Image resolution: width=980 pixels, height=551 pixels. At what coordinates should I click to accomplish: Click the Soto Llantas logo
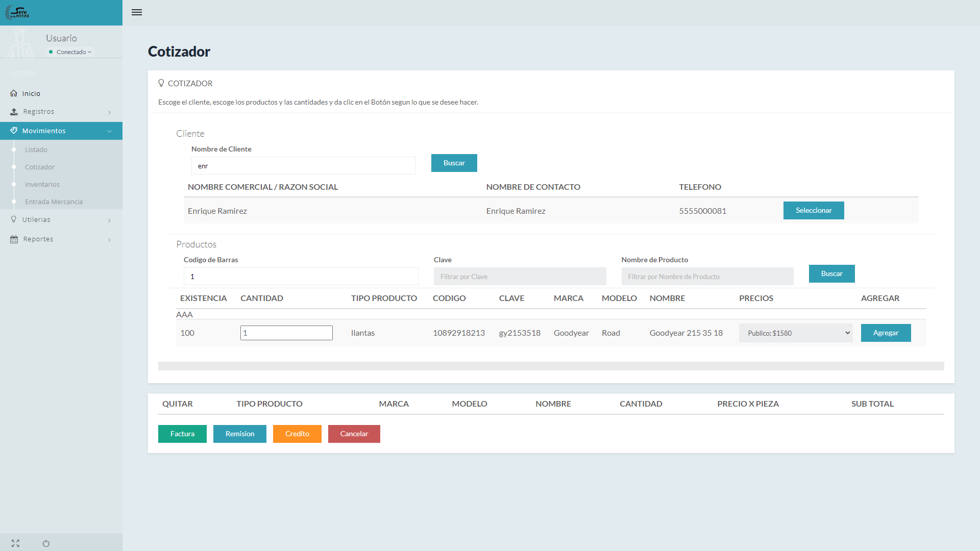pos(17,12)
